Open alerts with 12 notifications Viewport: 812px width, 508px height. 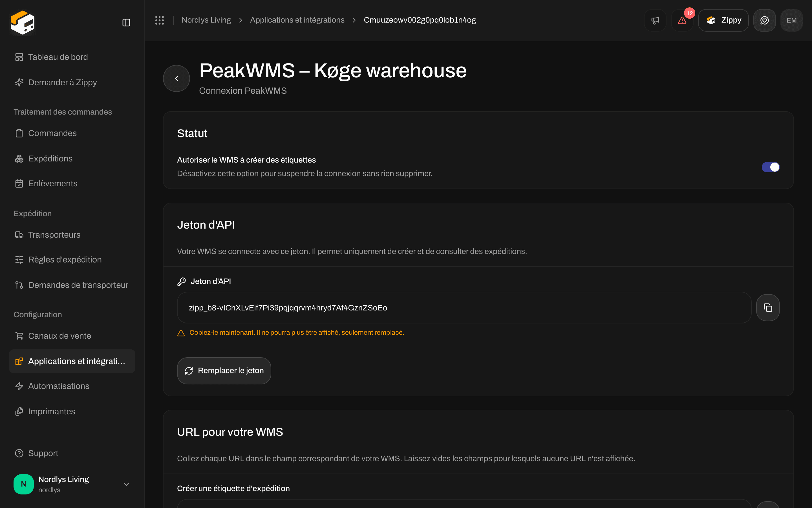(682, 20)
